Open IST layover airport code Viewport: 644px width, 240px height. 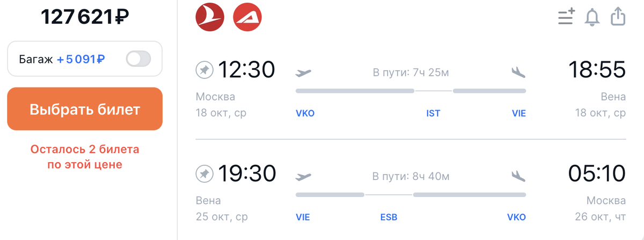point(433,113)
